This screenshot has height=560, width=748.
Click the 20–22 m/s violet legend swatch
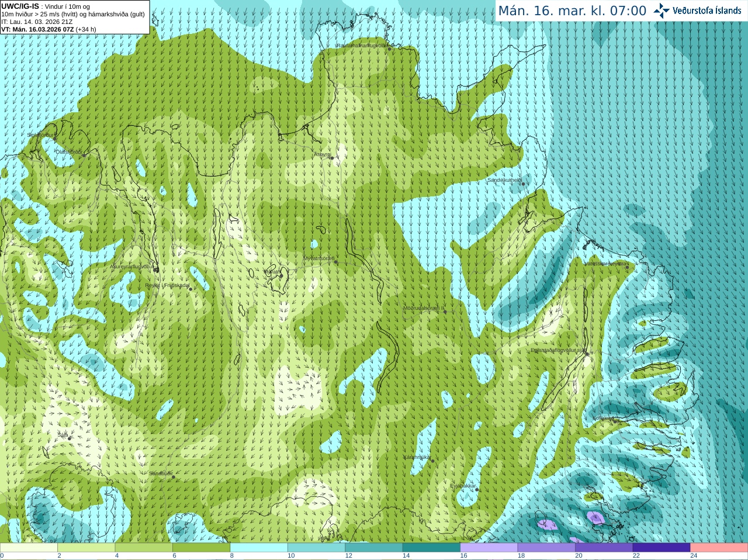click(x=604, y=548)
